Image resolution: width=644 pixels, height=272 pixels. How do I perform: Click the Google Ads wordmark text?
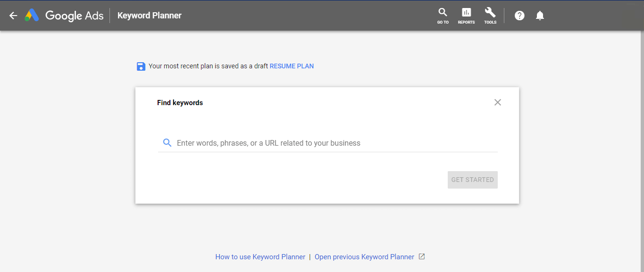click(75, 16)
